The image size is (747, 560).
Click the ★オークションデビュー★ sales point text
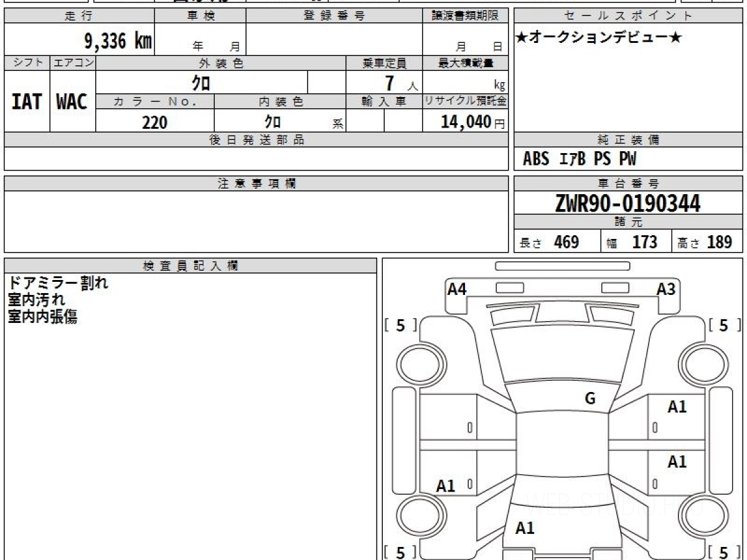tap(599, 37)
